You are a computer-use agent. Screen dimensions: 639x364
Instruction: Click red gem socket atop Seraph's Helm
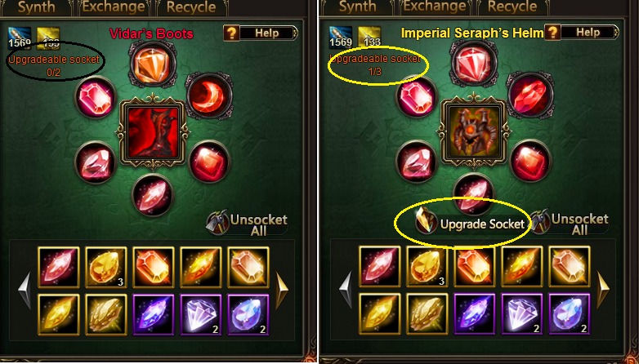[474, 64]
